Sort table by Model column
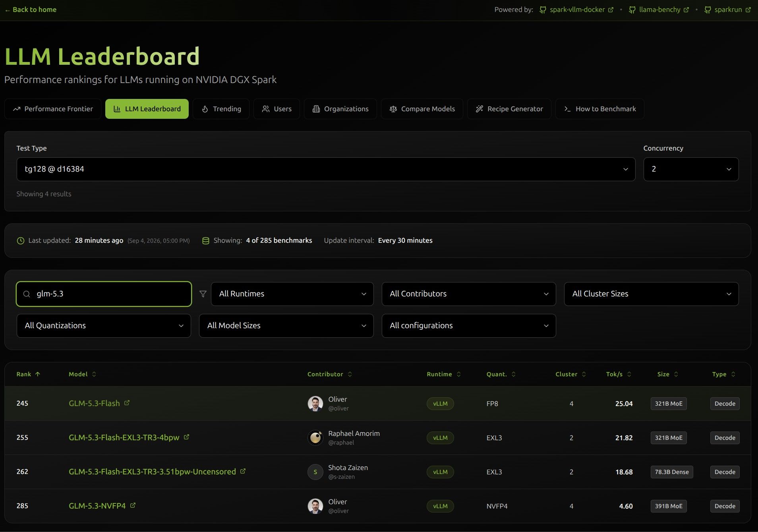This screenshot has width=758, height=532. click(82, 374)
